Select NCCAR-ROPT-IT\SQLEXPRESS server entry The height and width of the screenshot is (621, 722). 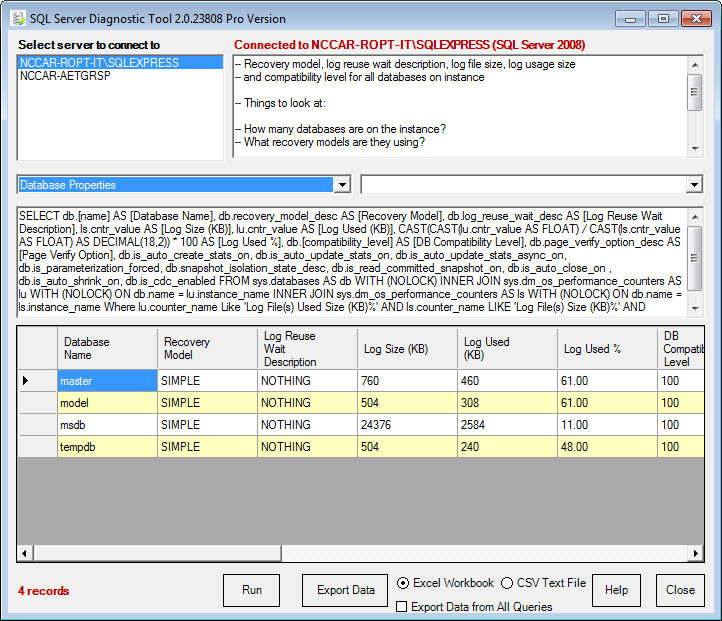coord(99,63)
